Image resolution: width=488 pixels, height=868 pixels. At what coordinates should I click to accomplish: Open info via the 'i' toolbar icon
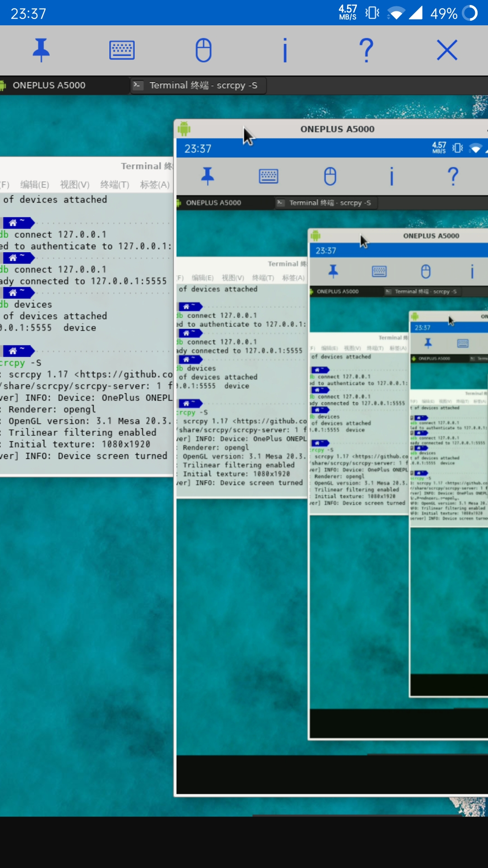pyautogui.click(x=285, y=50)
